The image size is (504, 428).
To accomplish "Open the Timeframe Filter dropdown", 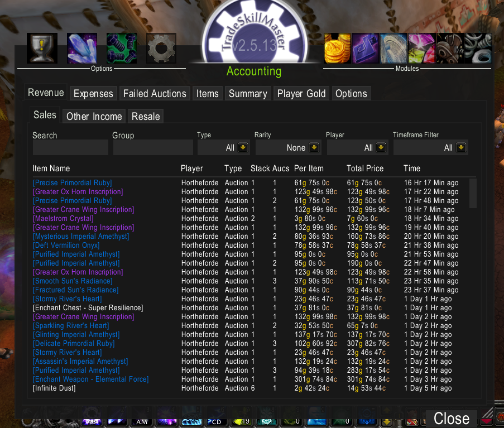I will pos(461,147).
